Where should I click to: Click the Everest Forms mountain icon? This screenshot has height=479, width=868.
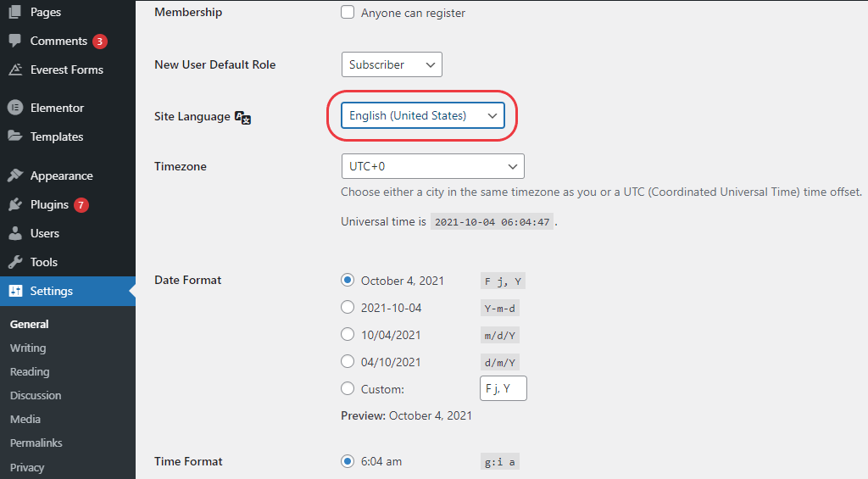point(15,70)
